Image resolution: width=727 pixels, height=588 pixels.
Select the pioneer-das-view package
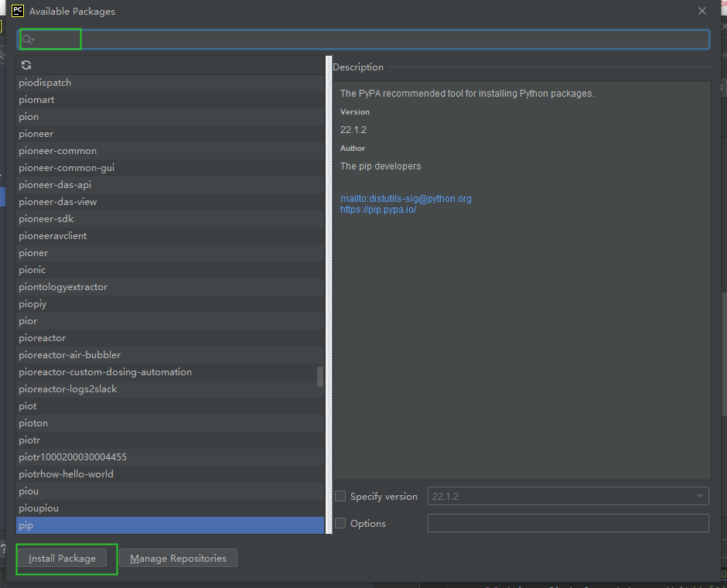tap(170, 202)
